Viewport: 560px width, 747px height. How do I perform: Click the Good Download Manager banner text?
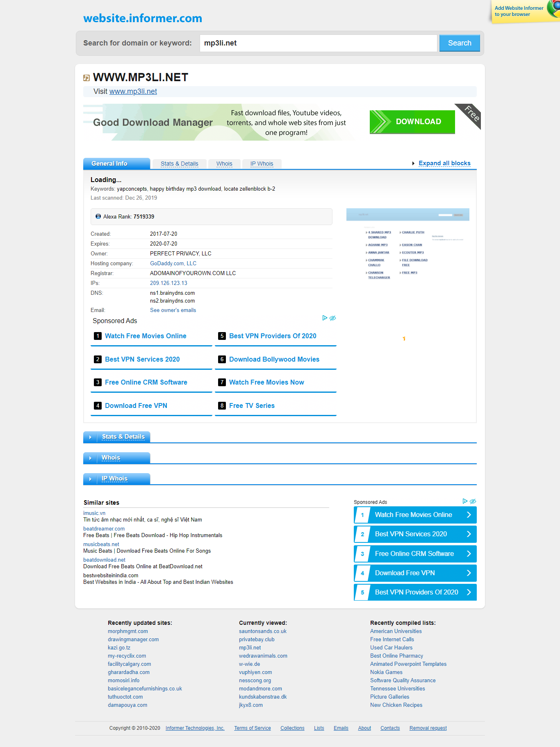(153, 123)
